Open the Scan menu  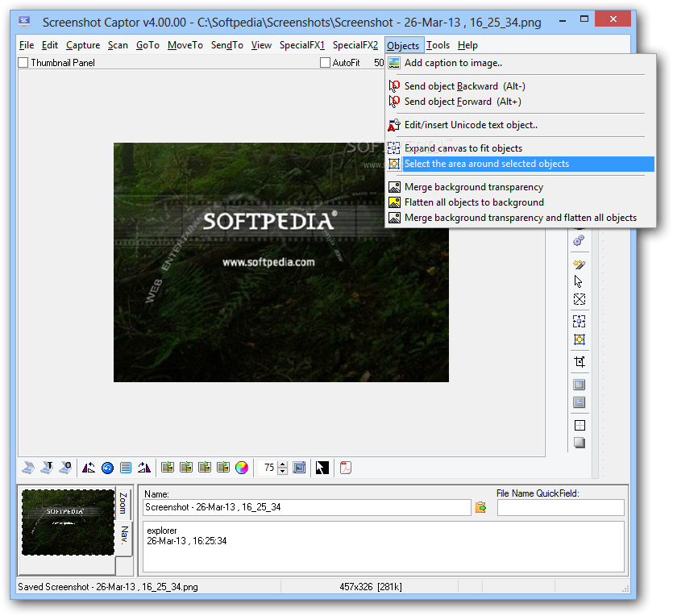pos(118,45)
